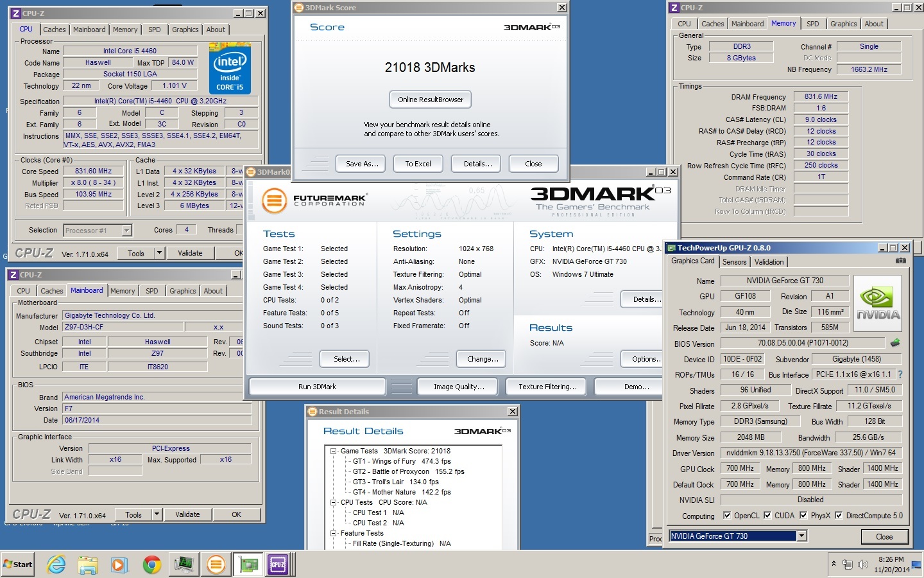
Task: Save BIOS using the green chip icon
Action: coord(895,343)
